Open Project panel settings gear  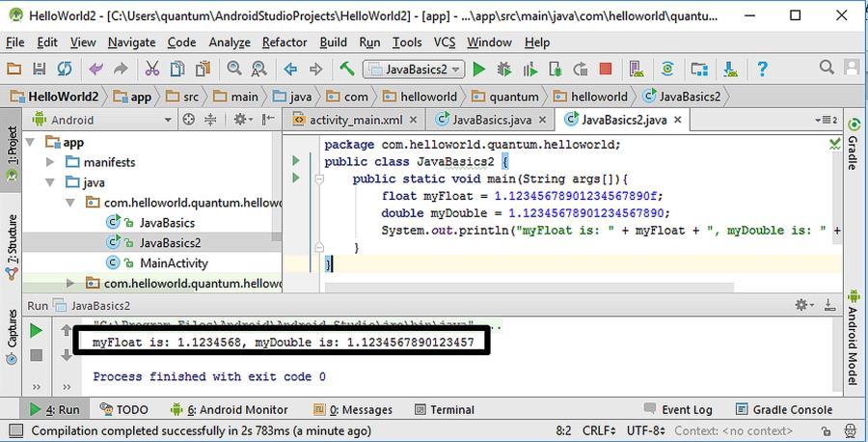pyautogui.click(x=242, y=120)
